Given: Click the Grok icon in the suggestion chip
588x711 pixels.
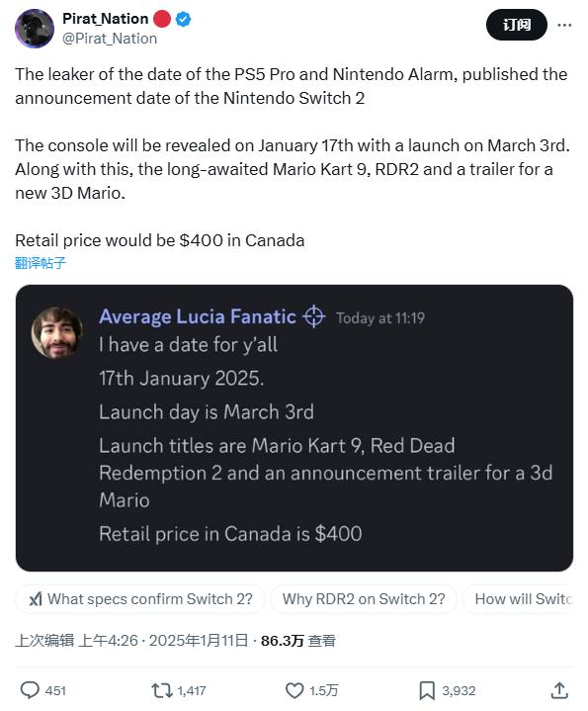Looking at the screenshot, I should tap(36, 599).
